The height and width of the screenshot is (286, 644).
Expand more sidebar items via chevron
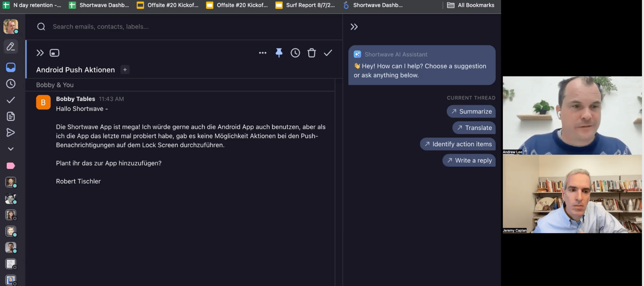pos(10,149)
